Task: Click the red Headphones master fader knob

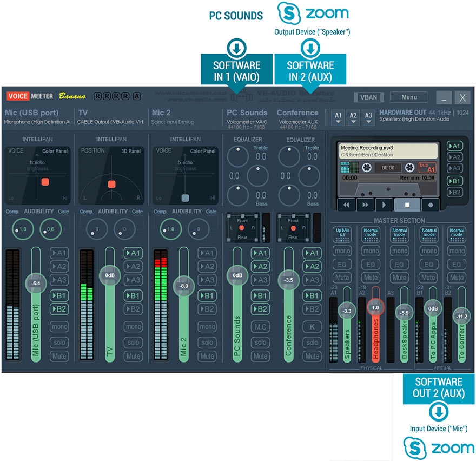Action: [x=375, y=308]
